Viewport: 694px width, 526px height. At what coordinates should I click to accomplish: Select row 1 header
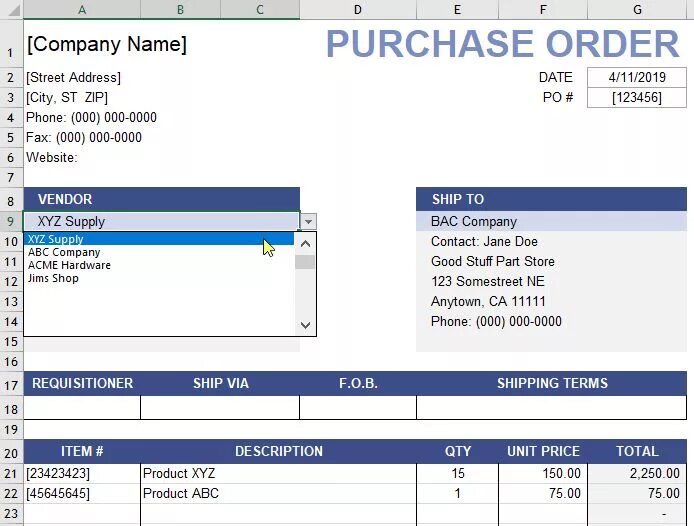click(x=11, y=43)
